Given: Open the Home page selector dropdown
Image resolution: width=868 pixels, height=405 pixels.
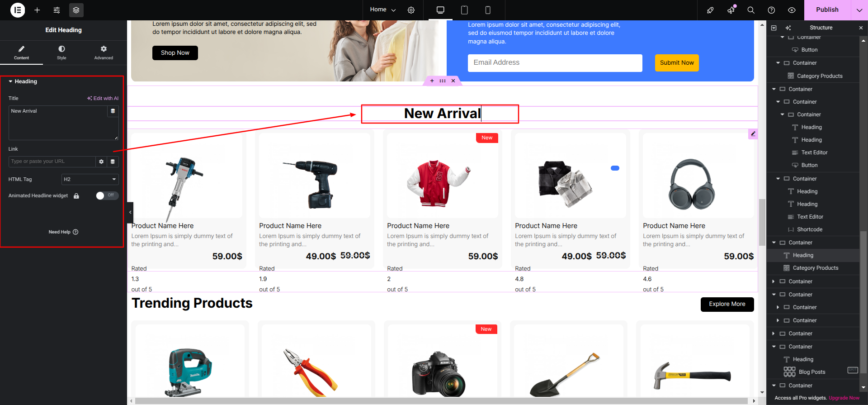Looking at the screenshot, I should coord(382,10).
